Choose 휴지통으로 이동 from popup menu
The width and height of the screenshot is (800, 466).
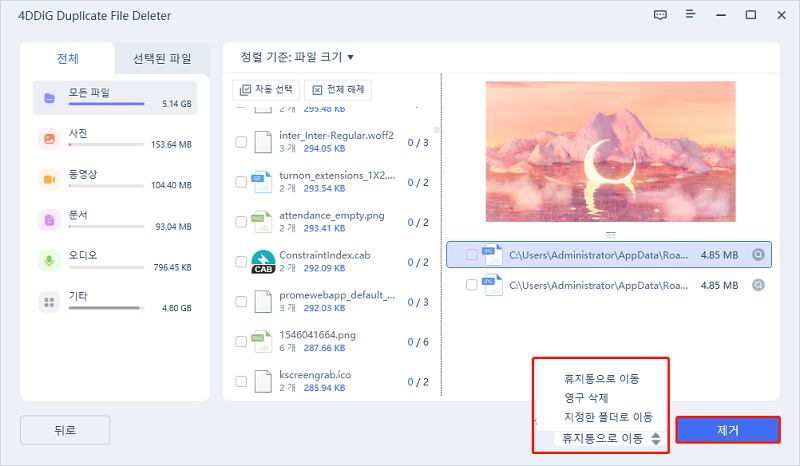[602, 379]
